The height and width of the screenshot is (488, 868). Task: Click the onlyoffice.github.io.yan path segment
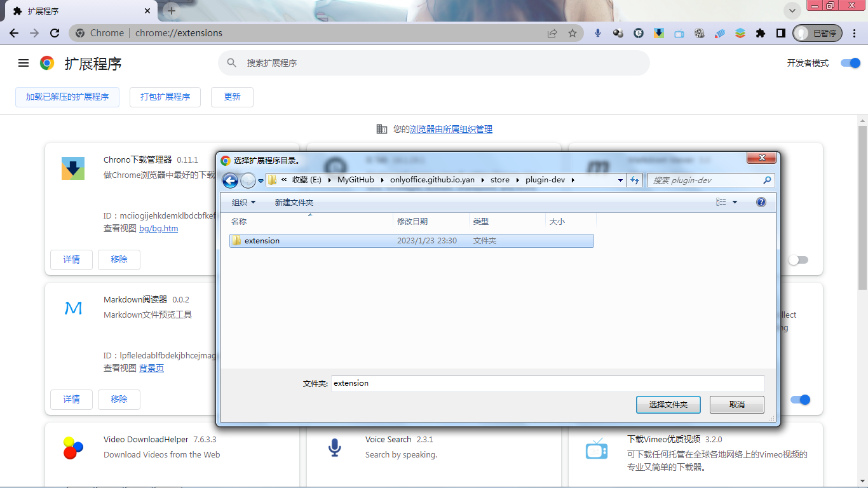click(x=432, y=180)
